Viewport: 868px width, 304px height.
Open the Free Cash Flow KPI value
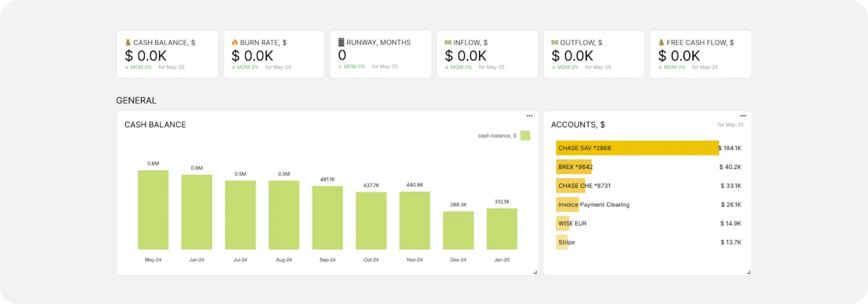(679, 56)
